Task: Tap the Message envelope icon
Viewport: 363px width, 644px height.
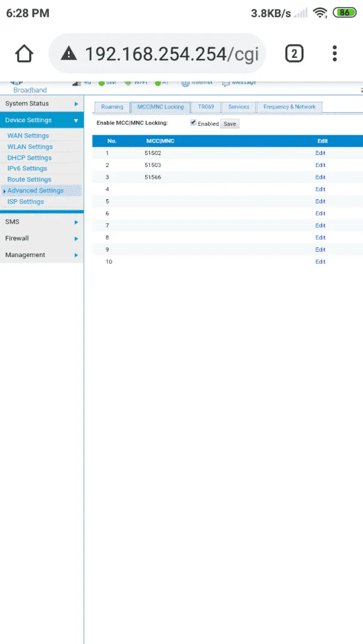Action: [x=226, y=83]
